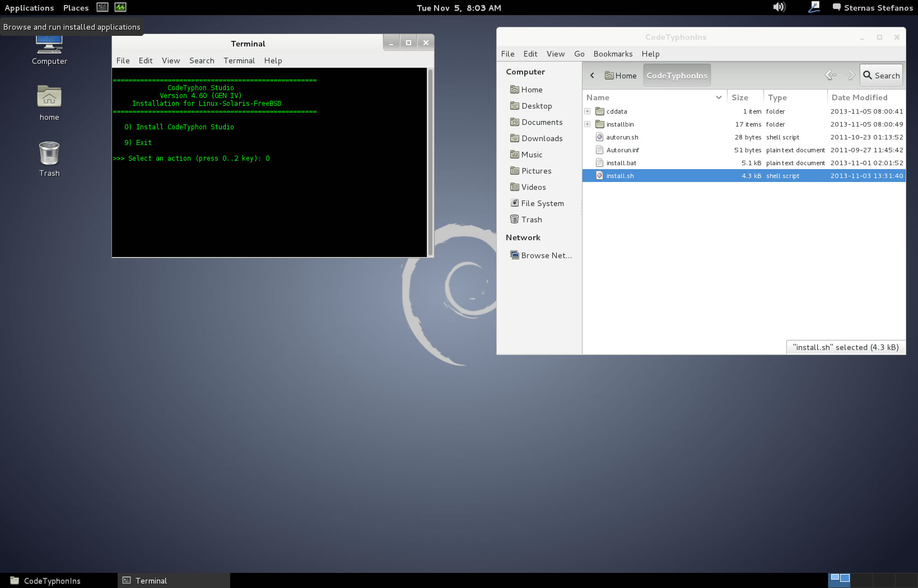Viewport: 918px width, 588px height.
Task: Open the Terminal window's Edit menu
Action: (146, 60)
